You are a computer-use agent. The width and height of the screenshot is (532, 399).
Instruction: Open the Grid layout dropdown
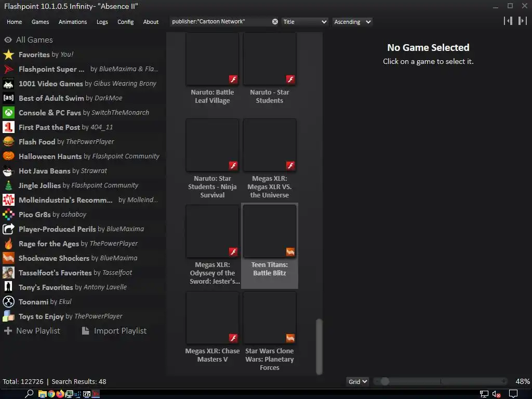click(x=357, y=382)
